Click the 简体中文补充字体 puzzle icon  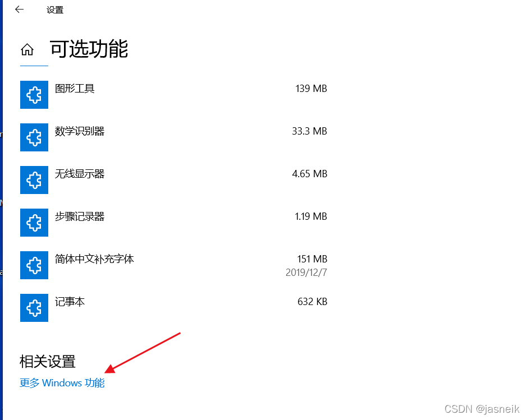point(34,265)
